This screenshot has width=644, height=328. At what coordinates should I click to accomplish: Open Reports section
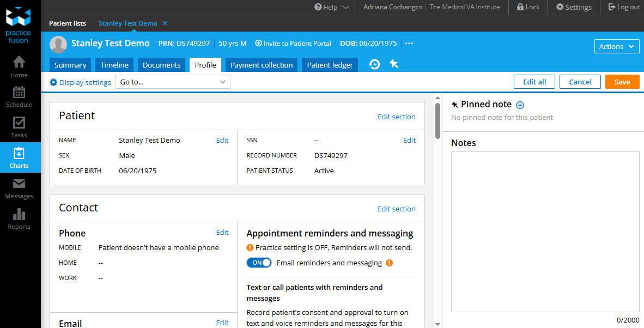19,219
